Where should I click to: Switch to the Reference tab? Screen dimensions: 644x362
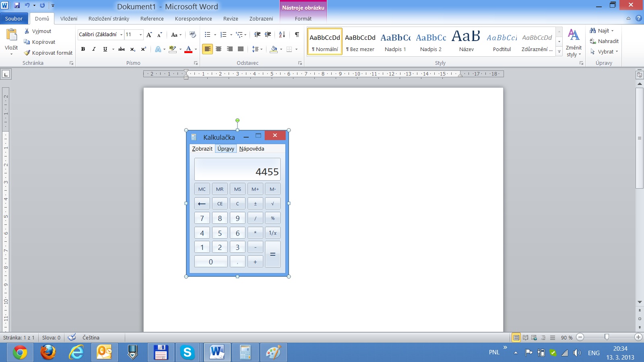(152, 19)
